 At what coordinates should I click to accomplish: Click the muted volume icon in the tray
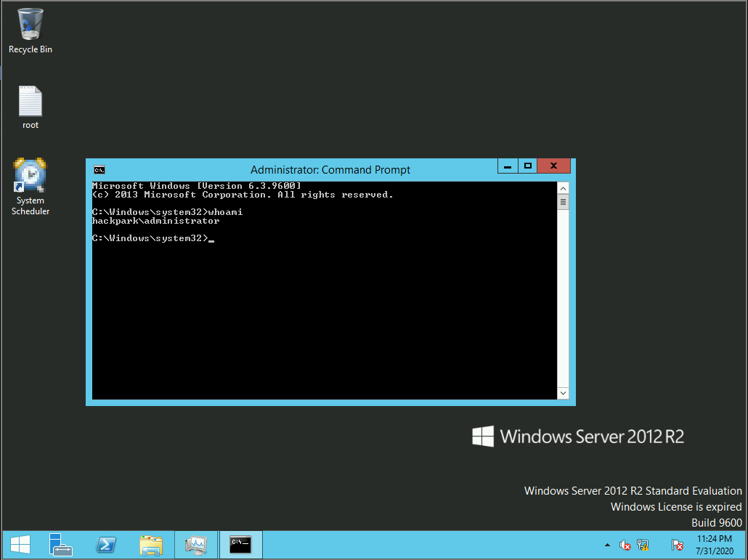tap(624, 545)
